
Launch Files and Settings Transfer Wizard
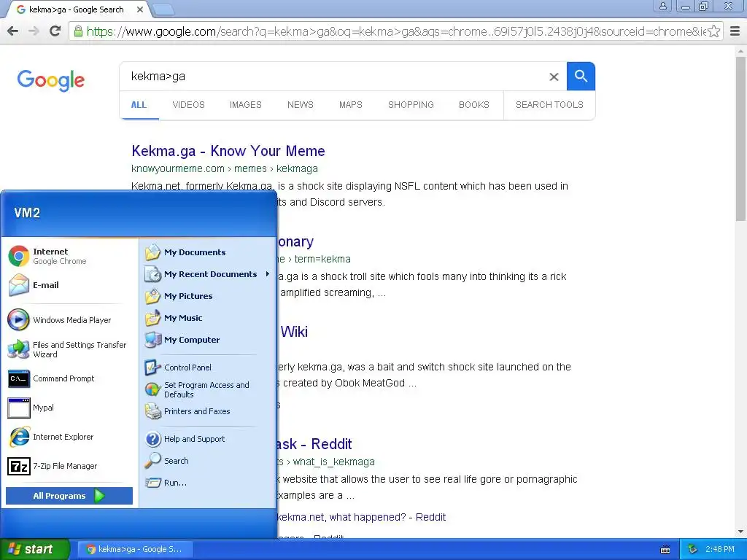tap(69, 349)
